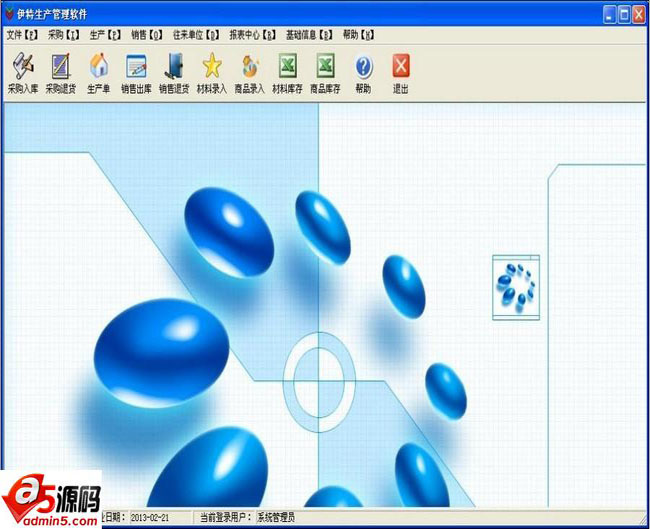Click the 帮助 question mark icon
The image size is (650, 529).
click(x=363, y=73)
